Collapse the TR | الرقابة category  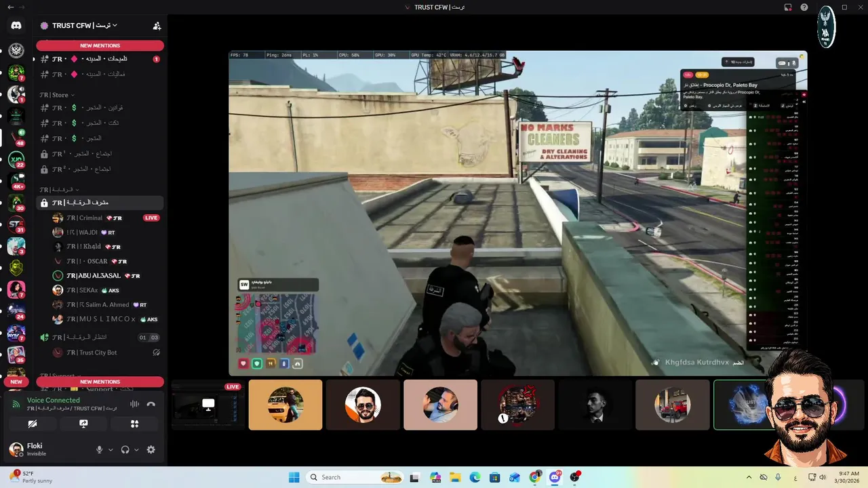[x=59, y=190]
